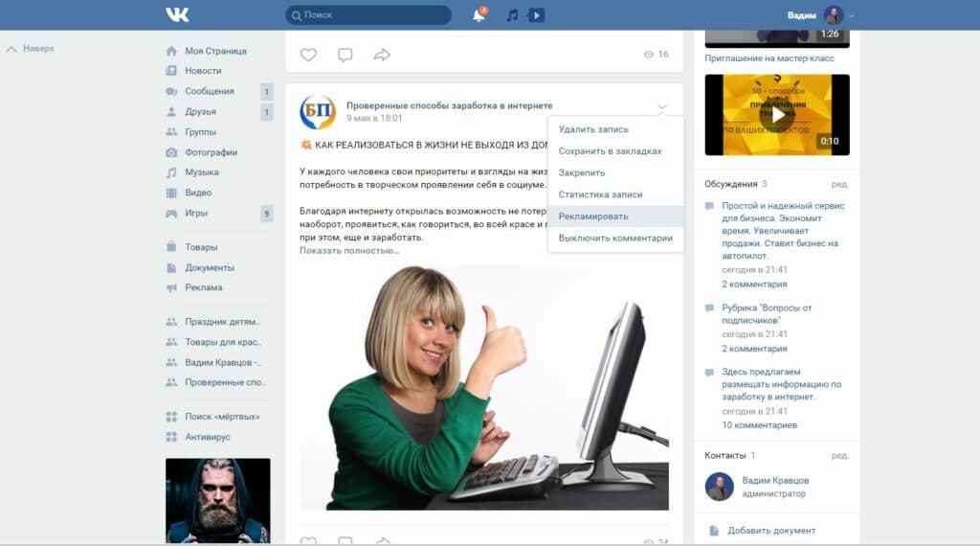
Task: Share the top post with arrow icon
Action: point(382,55)
